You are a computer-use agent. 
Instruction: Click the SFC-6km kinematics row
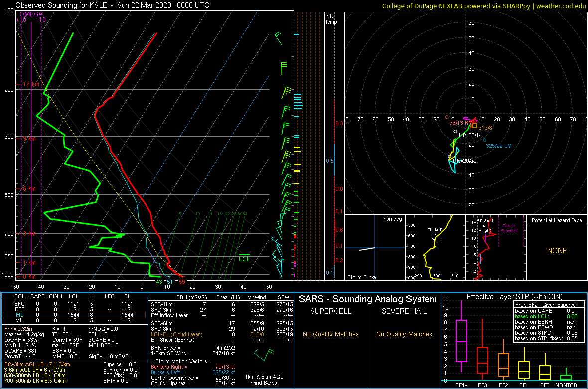pos(221,323)
